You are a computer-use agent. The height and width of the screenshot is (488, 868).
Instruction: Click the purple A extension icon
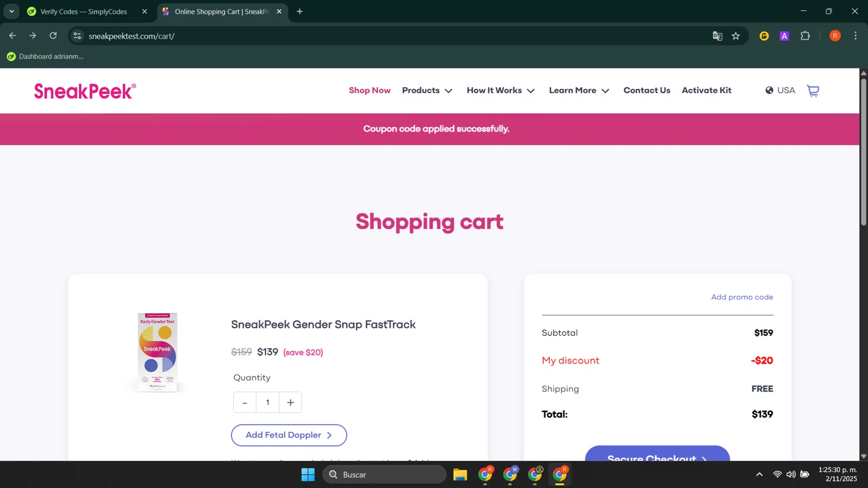[785, 36]
